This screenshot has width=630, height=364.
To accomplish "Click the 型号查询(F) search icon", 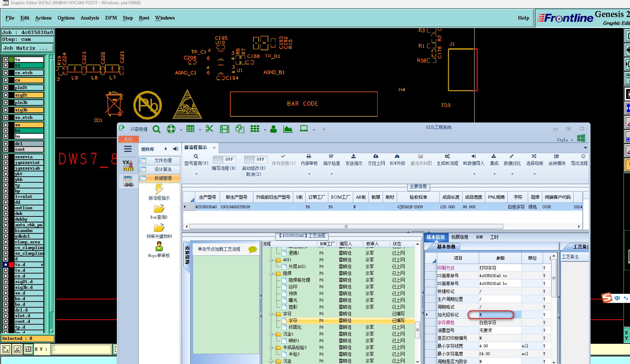I will coord(196,156).
